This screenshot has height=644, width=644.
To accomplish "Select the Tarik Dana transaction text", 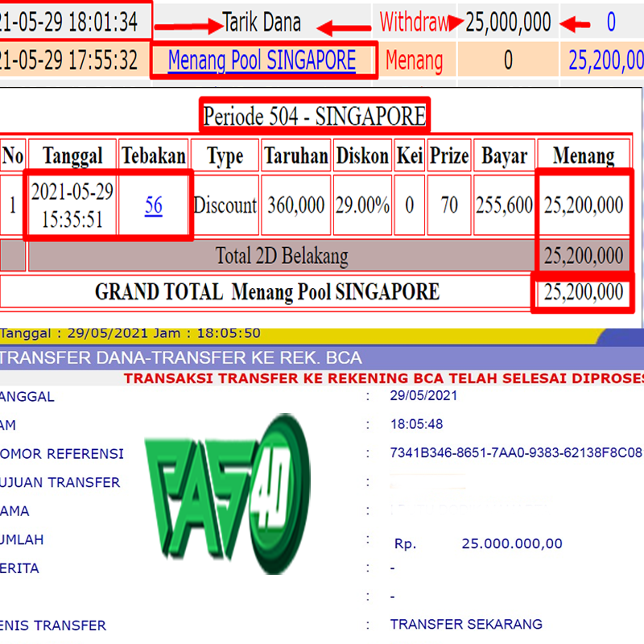I will [262, 22].
